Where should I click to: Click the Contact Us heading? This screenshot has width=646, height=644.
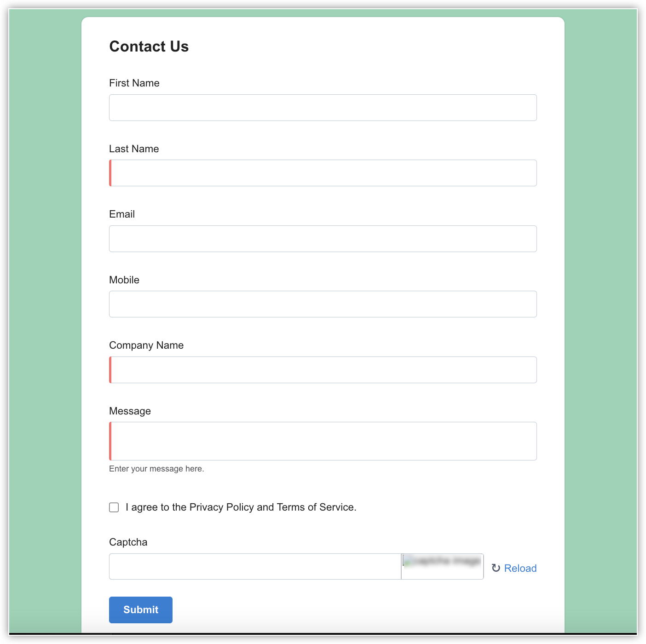pyautogui.click(x=149, y=46)
